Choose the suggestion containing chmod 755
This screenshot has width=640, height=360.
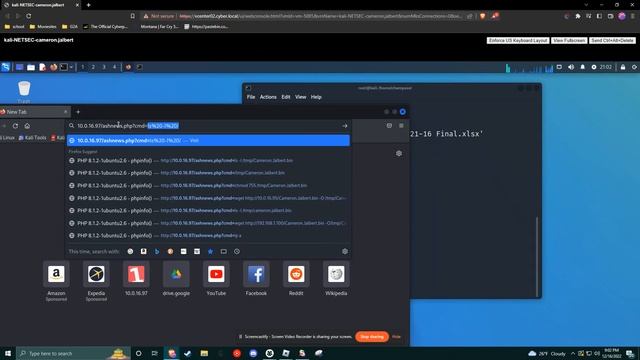[208, 185]
